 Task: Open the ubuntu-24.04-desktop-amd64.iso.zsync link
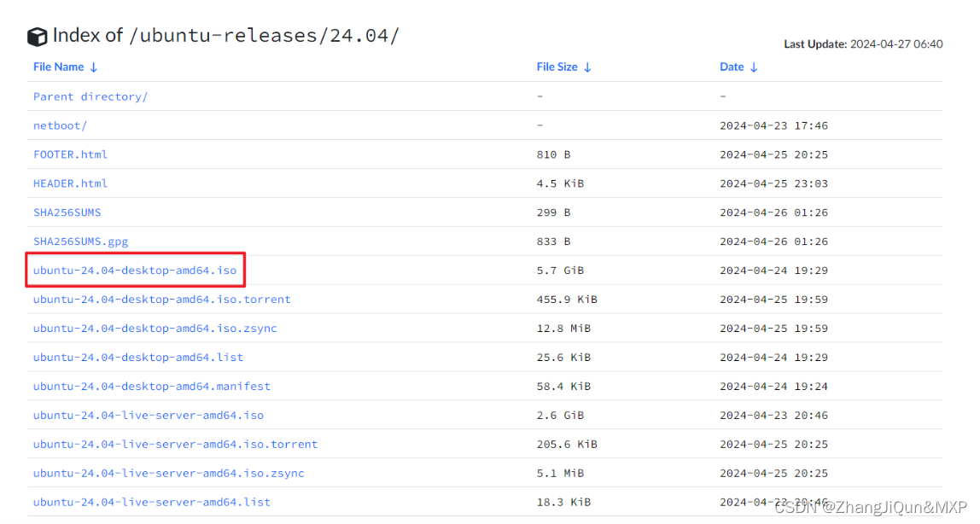[154, 328]
